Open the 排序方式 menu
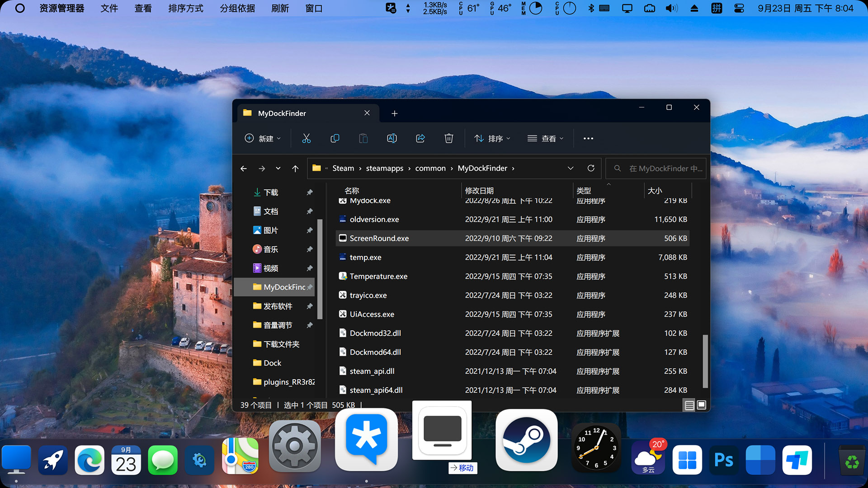 pos(185,8)
